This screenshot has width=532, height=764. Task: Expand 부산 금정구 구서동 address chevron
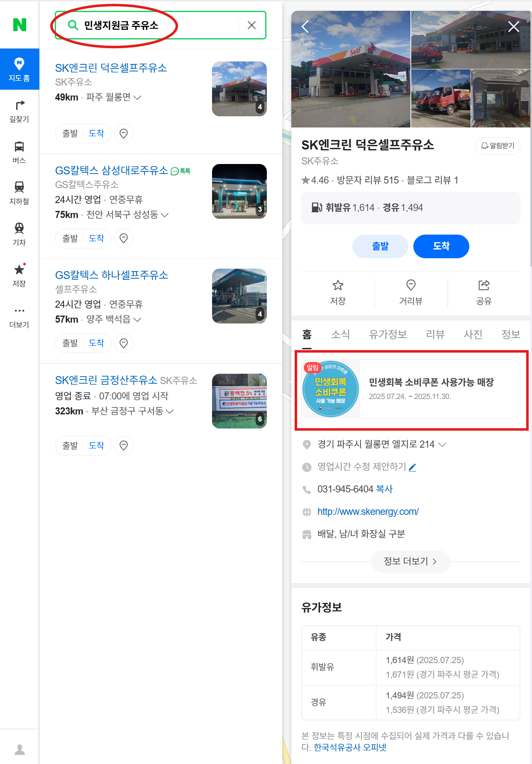[x=170, y=411]
